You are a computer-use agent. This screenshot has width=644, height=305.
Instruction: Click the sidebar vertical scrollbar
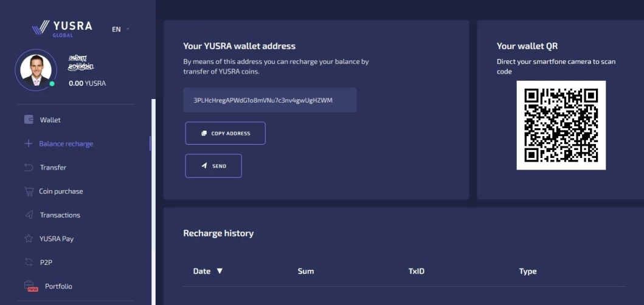pyautogui.click(x=153, y=200)
